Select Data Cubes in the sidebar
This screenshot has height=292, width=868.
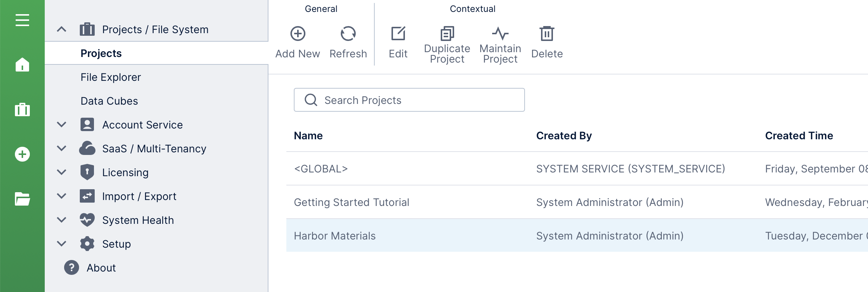109,101
